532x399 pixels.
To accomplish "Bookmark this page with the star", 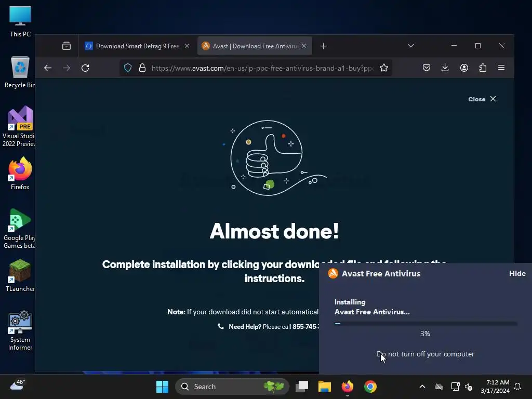I will [384, 68].
